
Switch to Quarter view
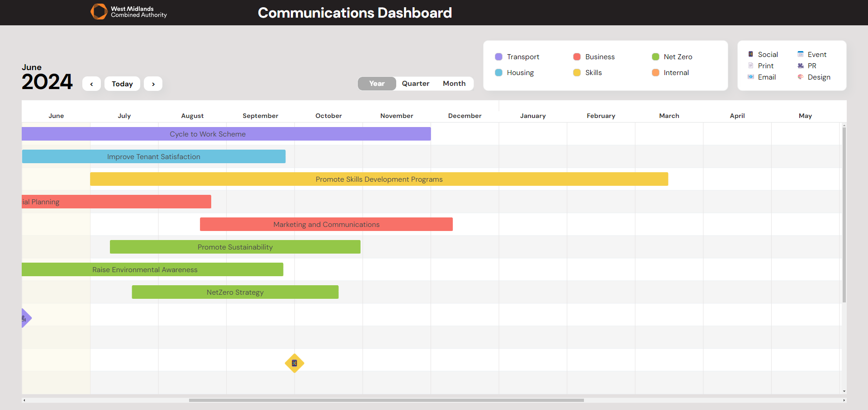pos(416,84)
